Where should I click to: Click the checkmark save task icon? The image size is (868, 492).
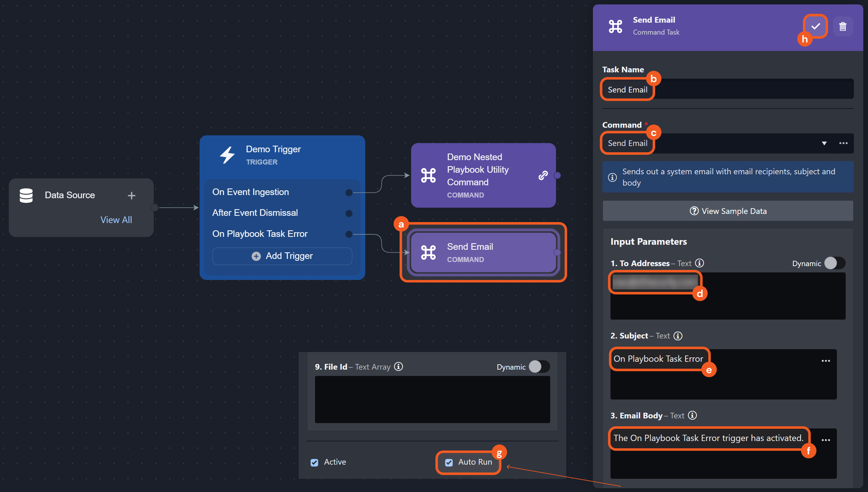815,26
